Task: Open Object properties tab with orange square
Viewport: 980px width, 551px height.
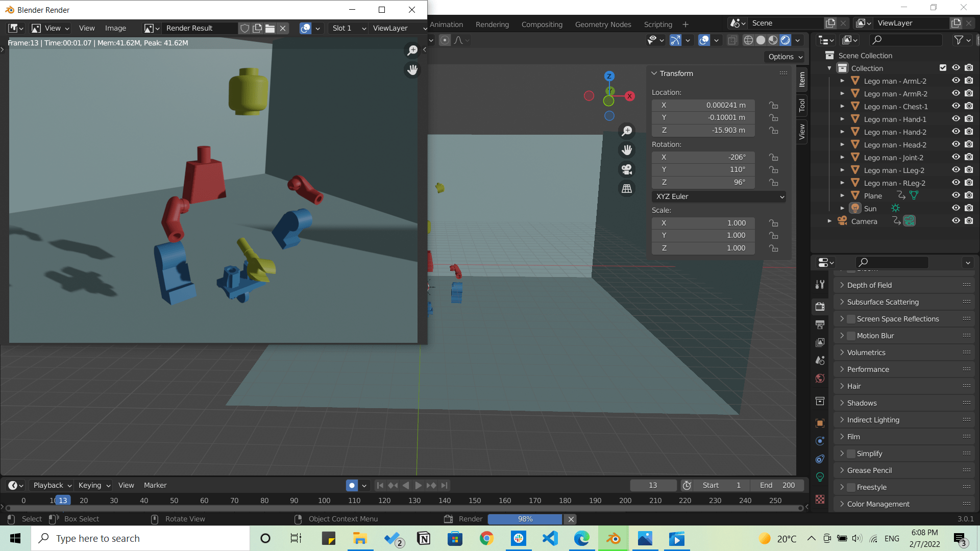Action: (820, 423)
